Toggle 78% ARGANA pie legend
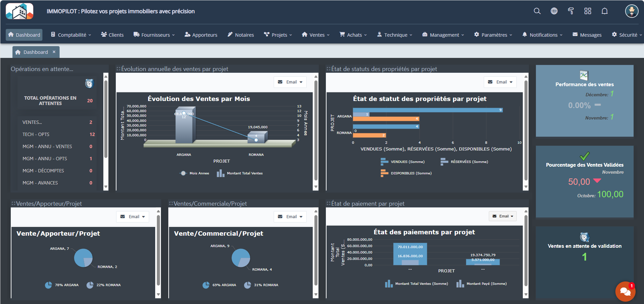This screenshot has height=304, width=644. pyautogui.click(x=62, y=285)
